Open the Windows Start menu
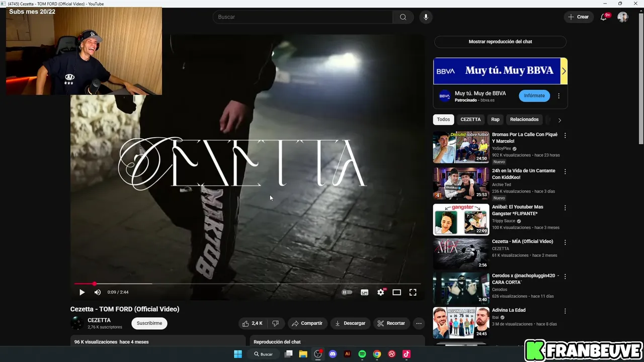Image resolution: width=644 pixels, height=362 pixels. (x=238, y=354)
